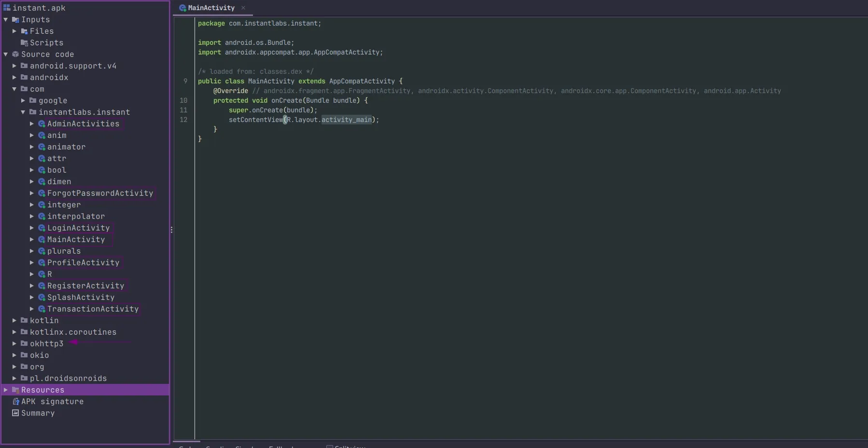Select the MainActivity tree label
The image size is (868, 448).
point(76,240)
